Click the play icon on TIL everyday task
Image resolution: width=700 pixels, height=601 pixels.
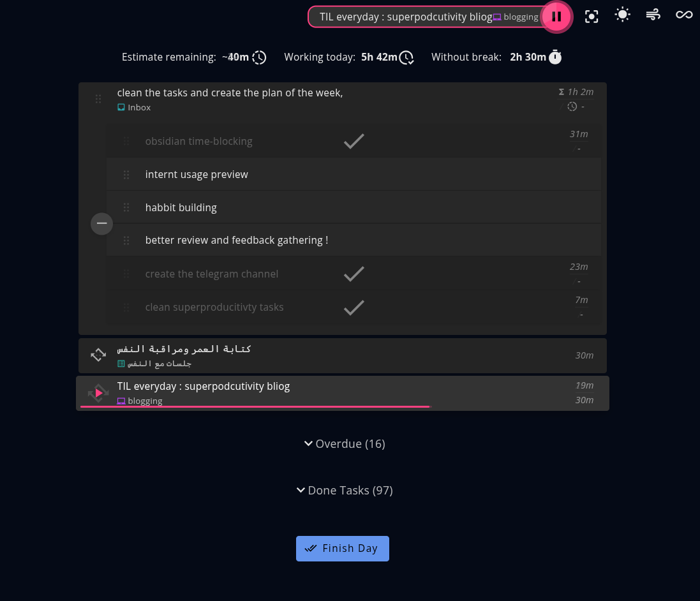(98, 393)
